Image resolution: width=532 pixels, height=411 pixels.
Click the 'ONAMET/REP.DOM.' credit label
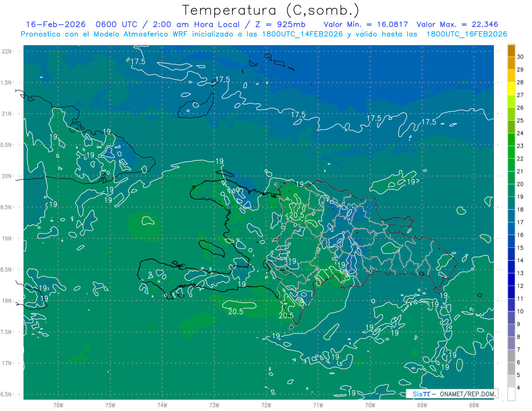coord(467,394)
